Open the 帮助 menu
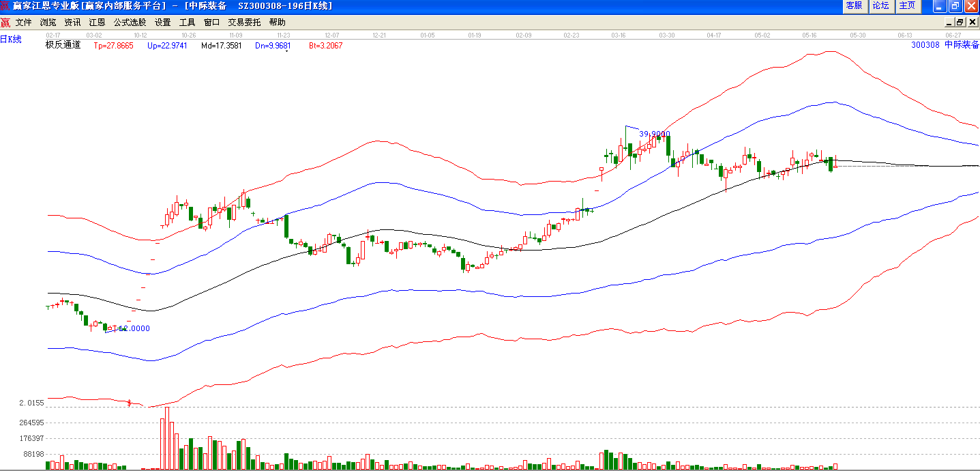 point(278,23)
